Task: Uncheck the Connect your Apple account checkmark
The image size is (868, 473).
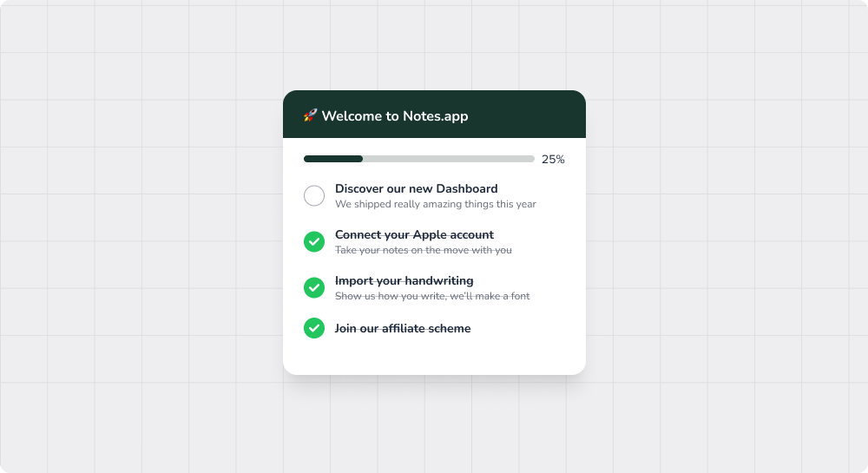Action: coord(314,242)
